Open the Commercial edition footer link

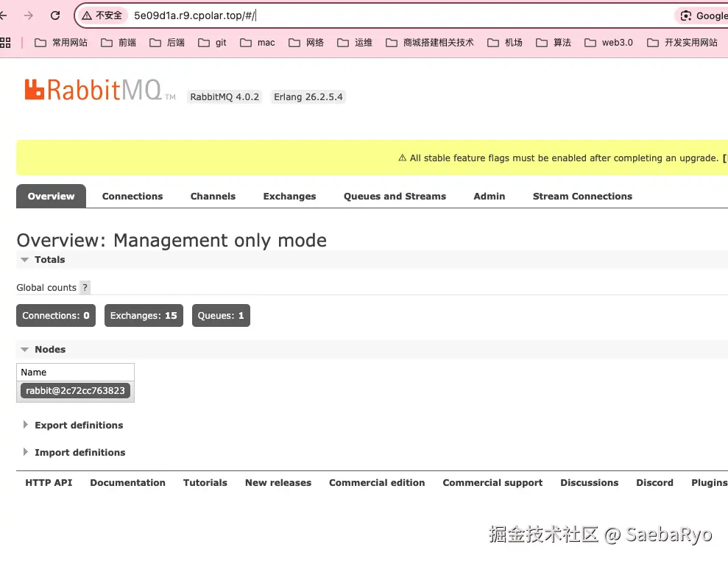(x=377, y=482)
